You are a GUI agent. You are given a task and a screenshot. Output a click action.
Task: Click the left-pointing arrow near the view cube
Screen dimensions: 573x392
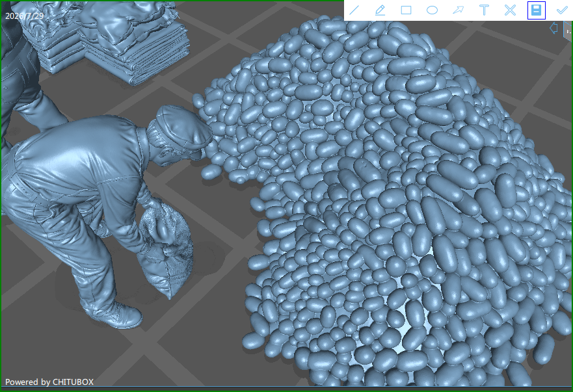(553, 28)
